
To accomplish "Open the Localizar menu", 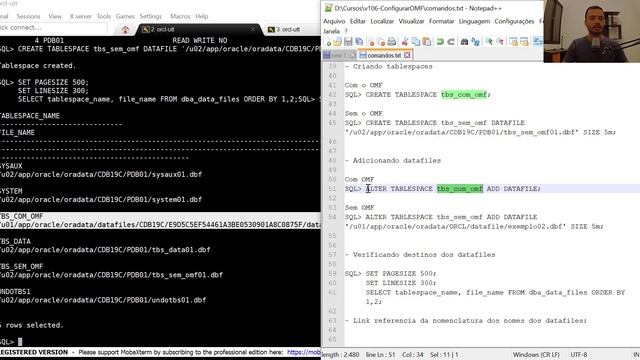I will [x=382, y=21].
